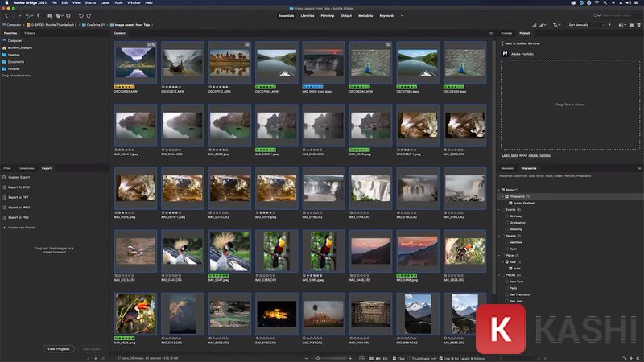Open the Label menu
The height and width of the screenshot is (362, 644).
pyautogui.click(x=105, y=2)
